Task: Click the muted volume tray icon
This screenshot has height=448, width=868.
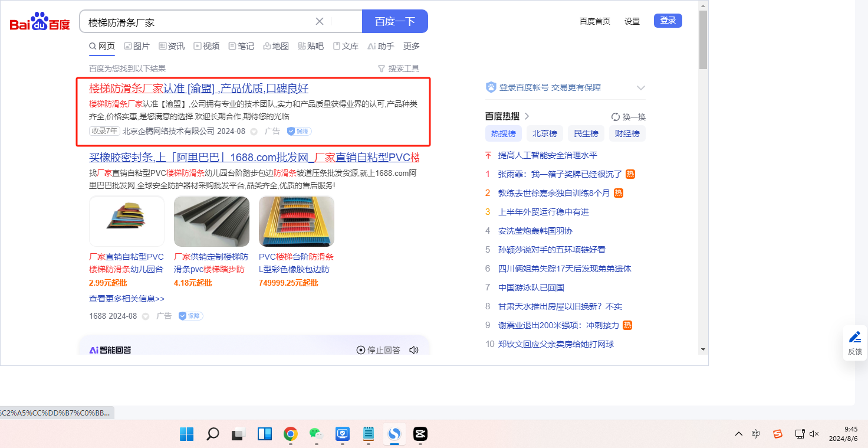Action: pos(814,434)
